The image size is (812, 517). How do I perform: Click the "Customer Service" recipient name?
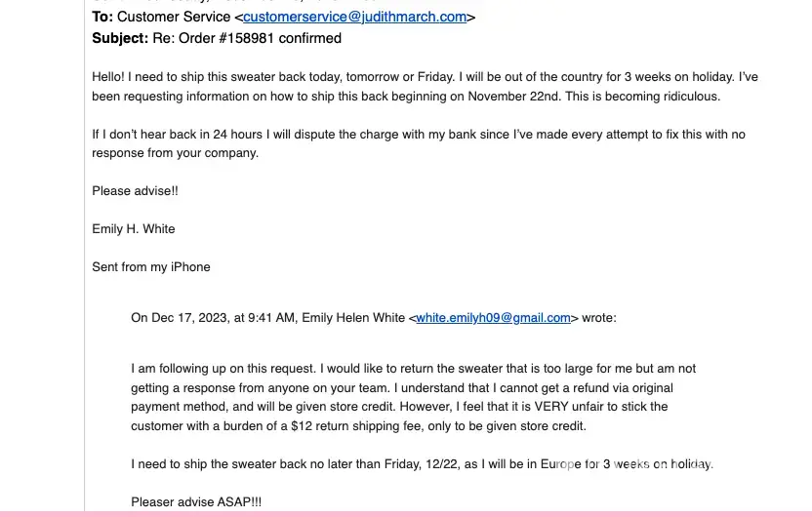pos(174,17)
